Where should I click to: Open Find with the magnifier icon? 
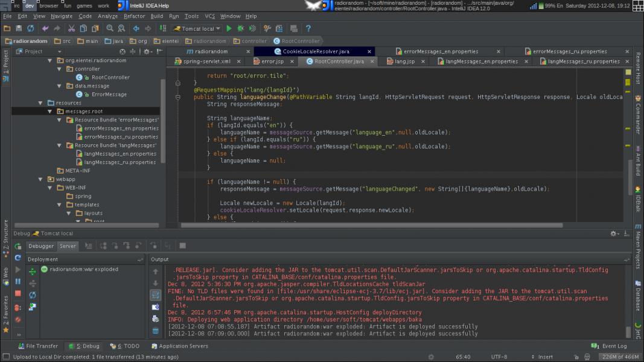pyautogui.click(x=110, y=28)
